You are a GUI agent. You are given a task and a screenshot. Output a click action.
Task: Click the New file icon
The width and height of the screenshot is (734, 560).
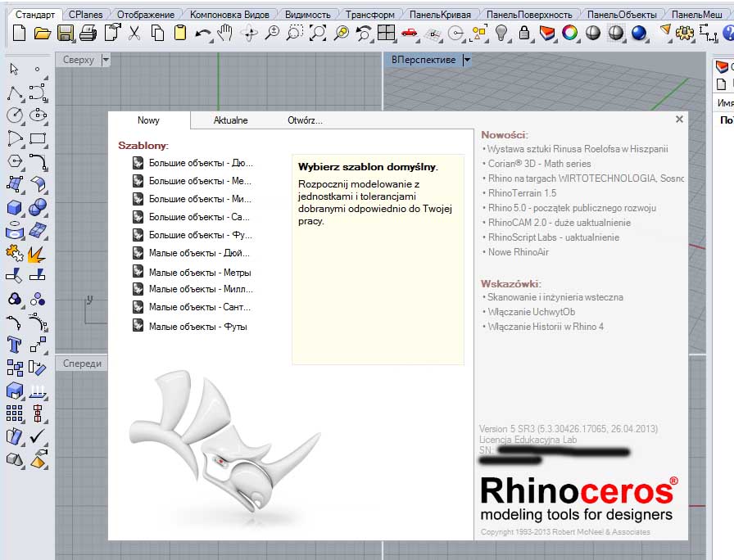pyautogui.click(x=20, y=33)
